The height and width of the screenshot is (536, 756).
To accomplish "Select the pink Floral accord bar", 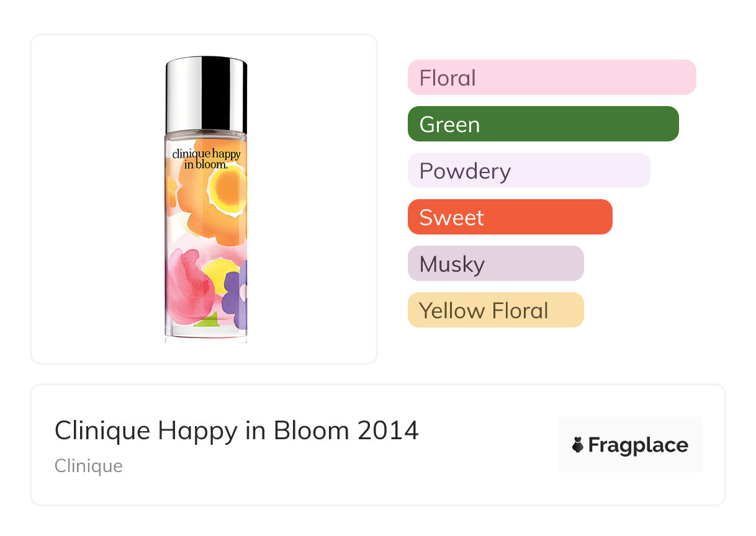I will [x=551, y=78].
